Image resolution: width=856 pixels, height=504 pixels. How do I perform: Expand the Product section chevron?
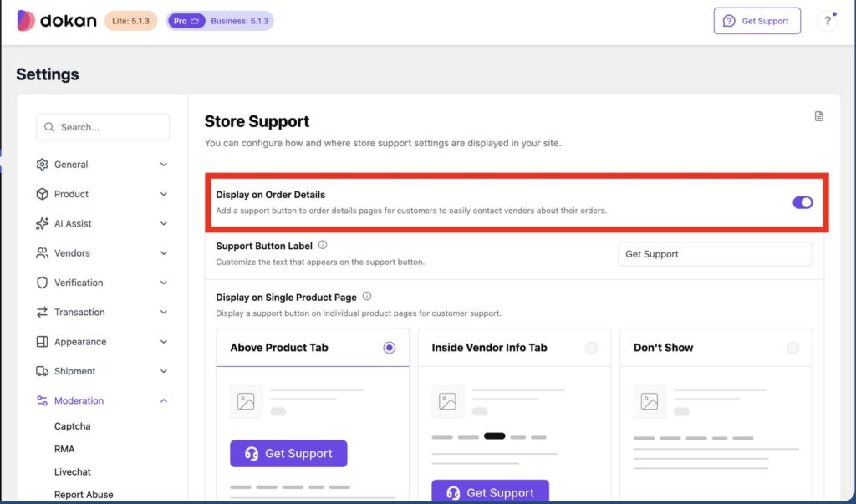click(164, 194)
